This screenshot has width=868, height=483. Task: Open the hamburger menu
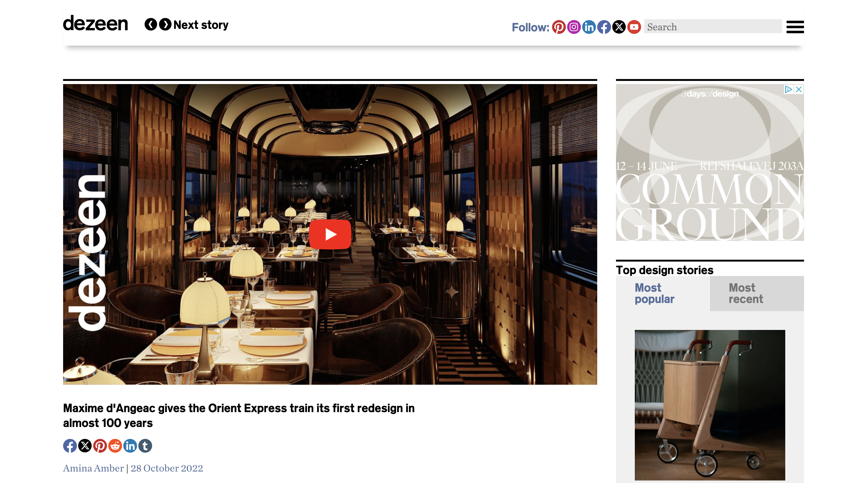[795, 27]
